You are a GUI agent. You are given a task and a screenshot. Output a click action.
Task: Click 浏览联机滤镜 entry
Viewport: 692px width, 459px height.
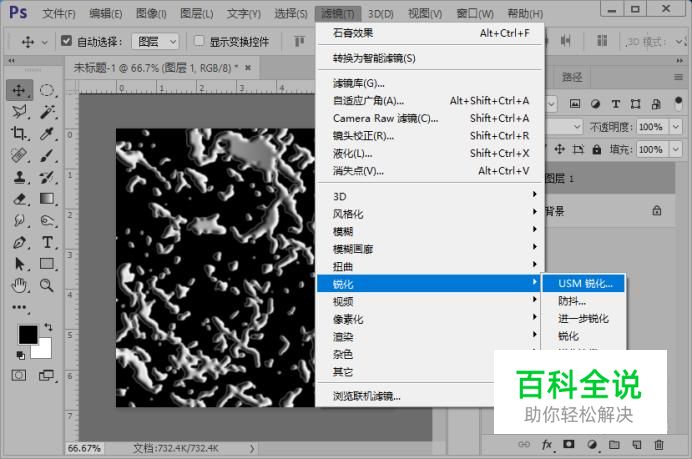pos(405,396)
